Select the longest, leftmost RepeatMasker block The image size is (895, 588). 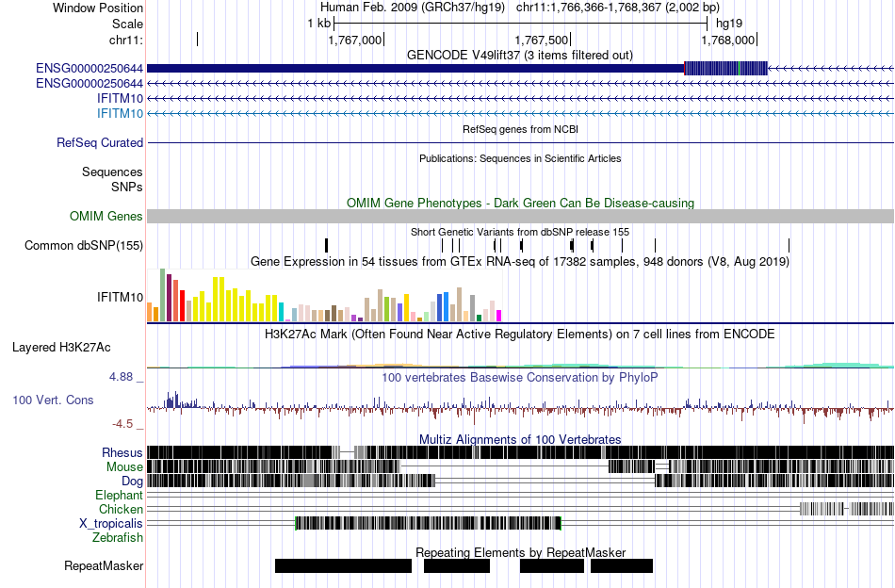tap(343, 566)
